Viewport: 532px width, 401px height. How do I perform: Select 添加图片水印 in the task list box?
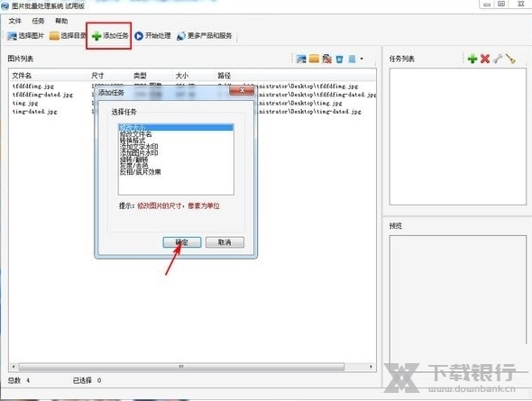click(176, 153)
